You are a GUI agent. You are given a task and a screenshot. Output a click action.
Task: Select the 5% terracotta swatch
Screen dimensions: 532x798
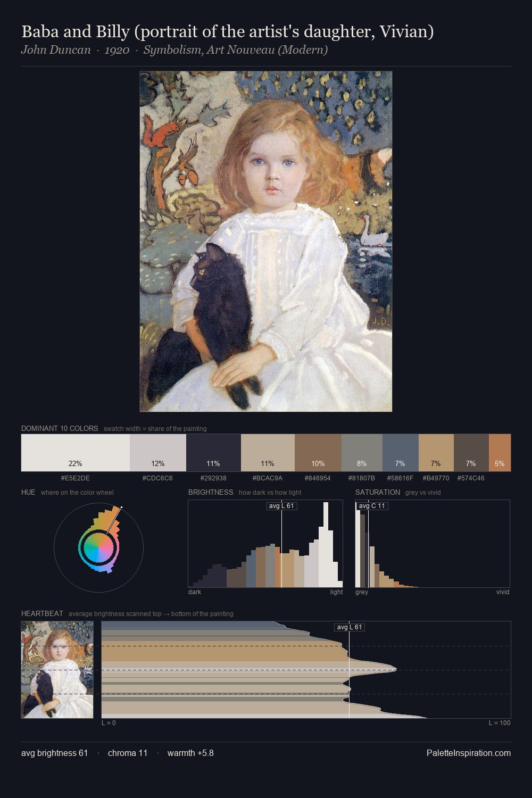click(x=500, y=453)
